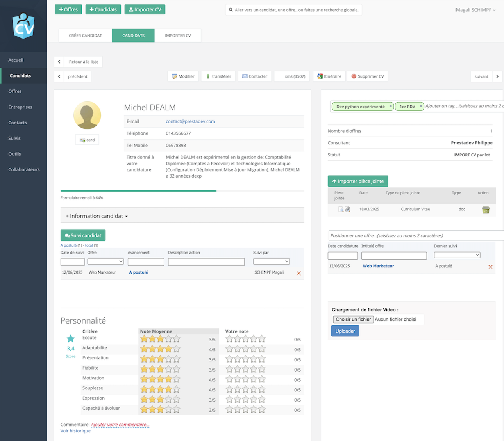
Task: Go to next candidate with right chevron
Action: 497,76
